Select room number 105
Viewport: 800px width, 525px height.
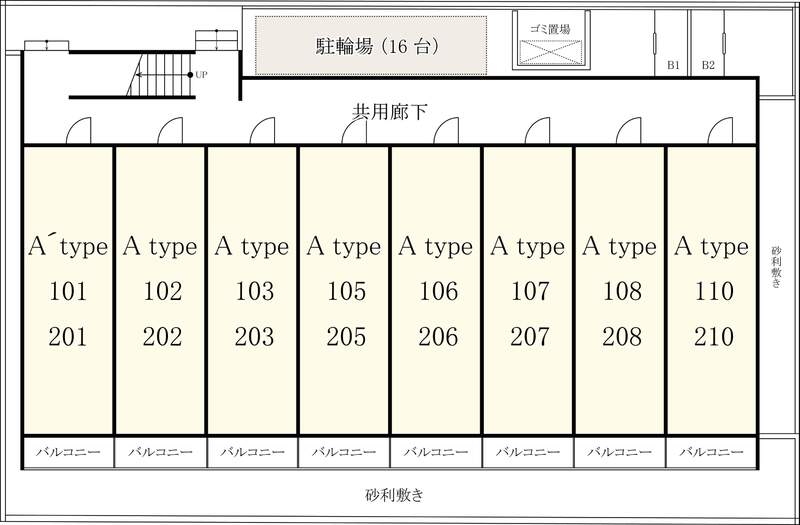(x=346, y=291)
